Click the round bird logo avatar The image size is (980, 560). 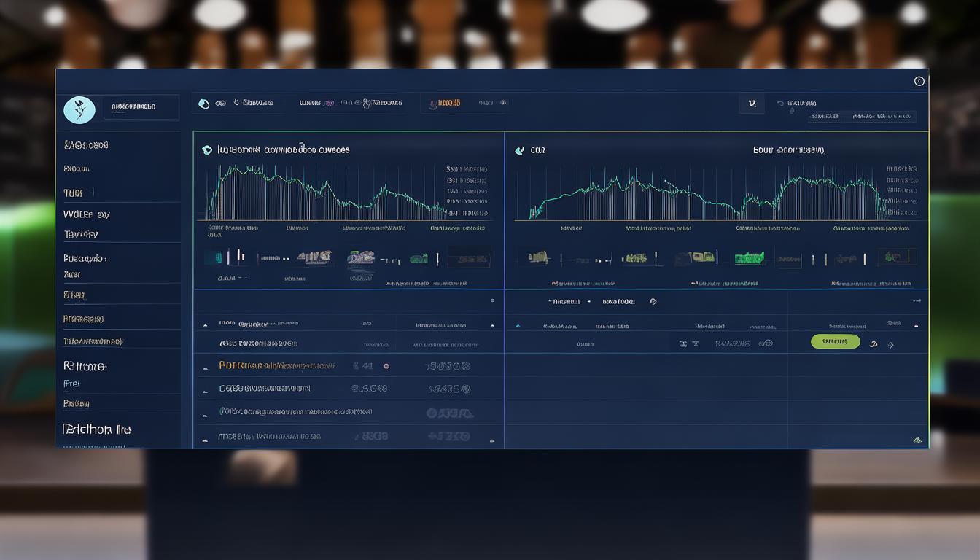coord(79,109)
